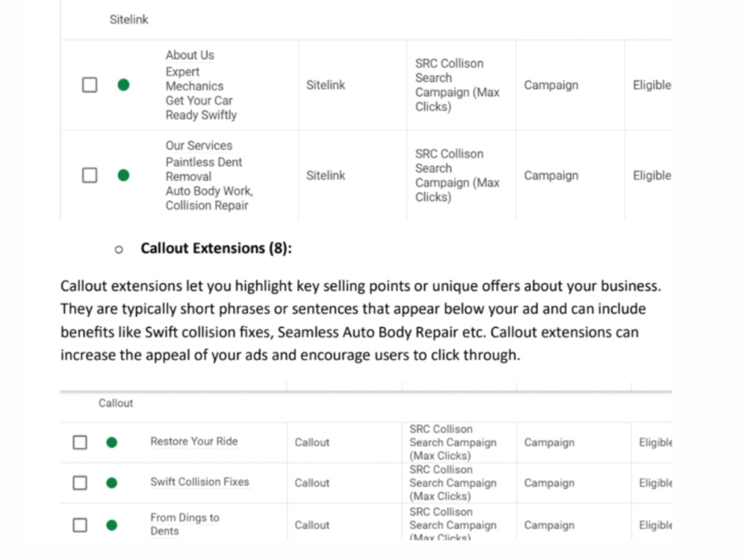
Task: Click the Callout column header
Action: point(116,403)
